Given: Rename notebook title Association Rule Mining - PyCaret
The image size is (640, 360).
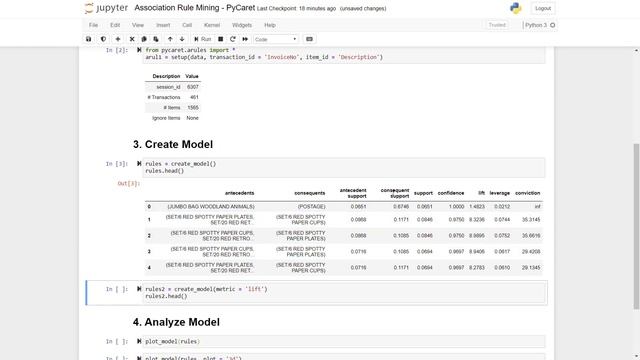Looking at the screenshot, I should 195,8.
